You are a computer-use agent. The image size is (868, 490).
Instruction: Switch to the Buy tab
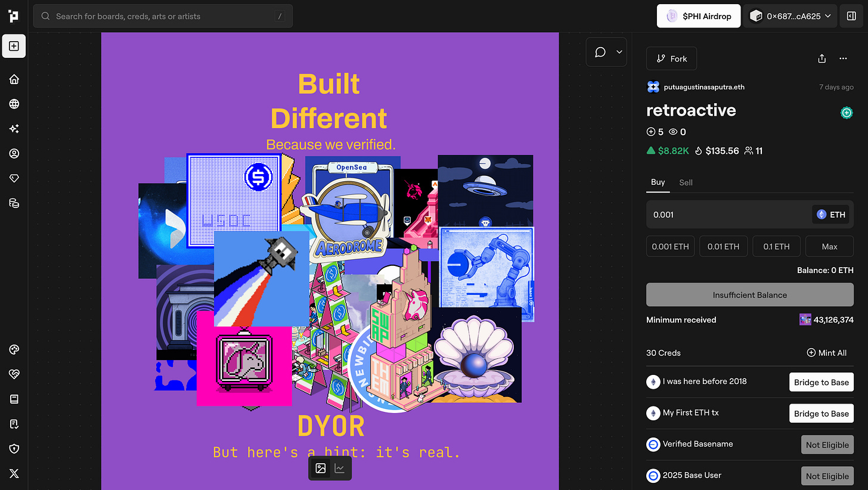tap(658, 182)
